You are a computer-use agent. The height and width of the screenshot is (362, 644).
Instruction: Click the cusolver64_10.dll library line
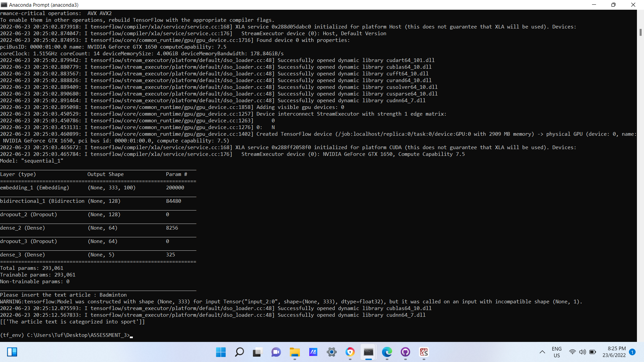point(219,87)
